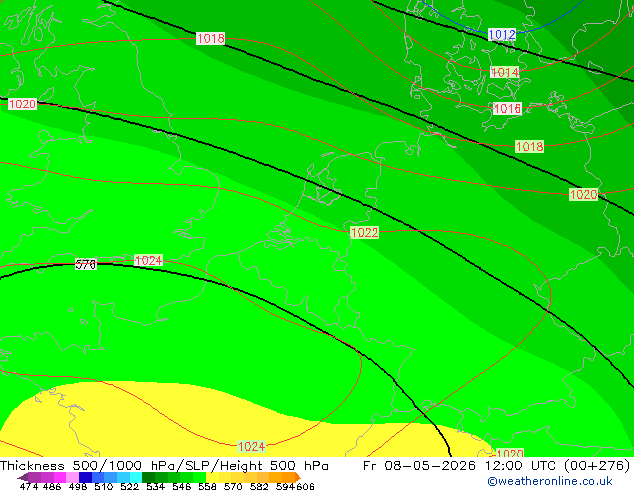Click the 1020 label directly below right-side 1018
This screenshot has height=490, width=634.
583,194
